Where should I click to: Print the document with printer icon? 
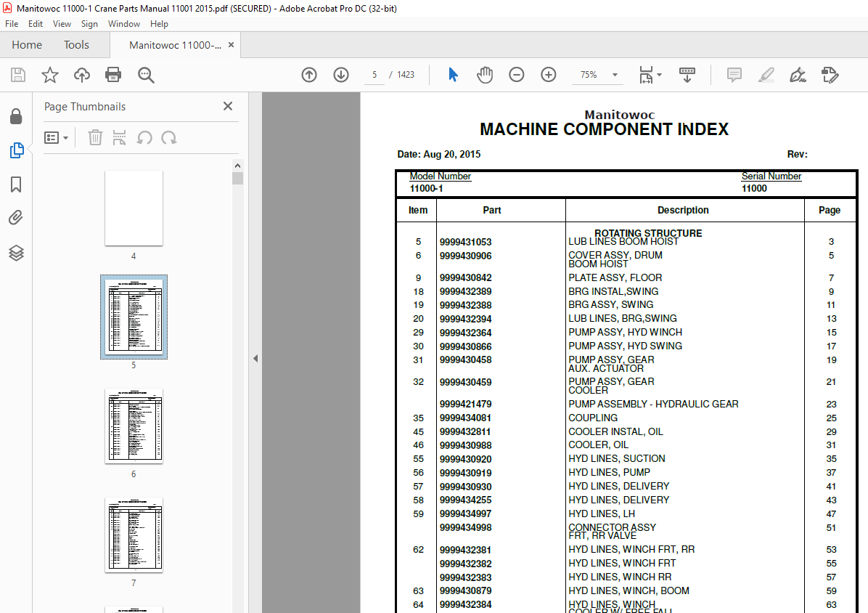click(x=113, y=75)
